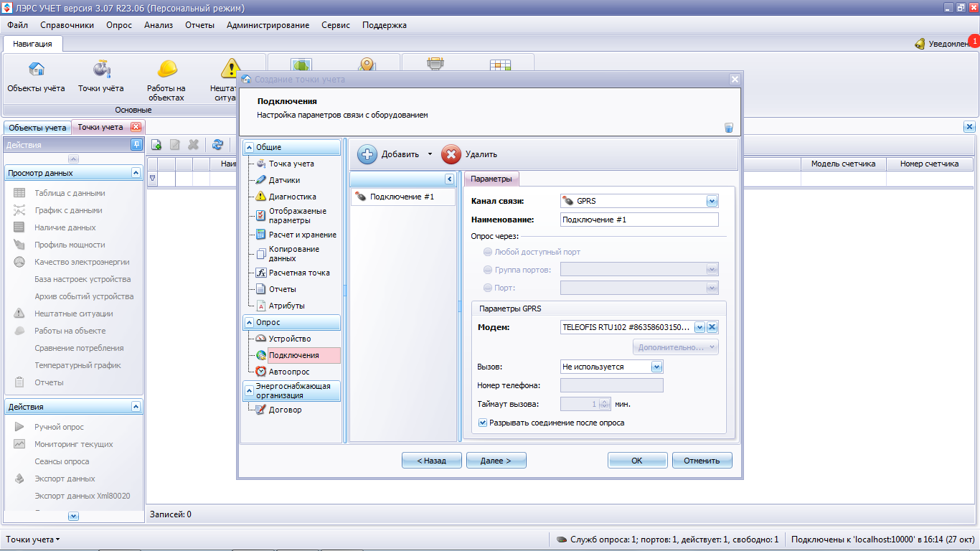The image size is (980, 551).
Task: Click the Отменить button
Action: tap(702, 461)
